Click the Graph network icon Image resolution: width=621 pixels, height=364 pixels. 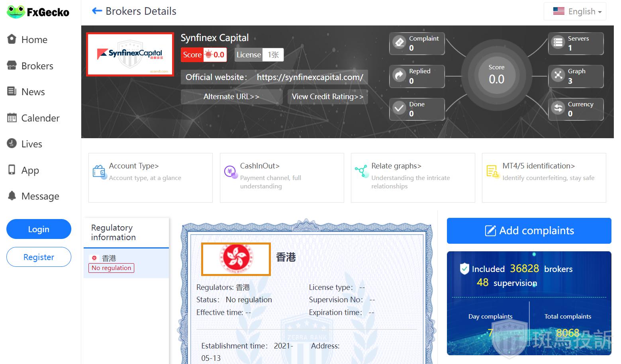[558, 75]
